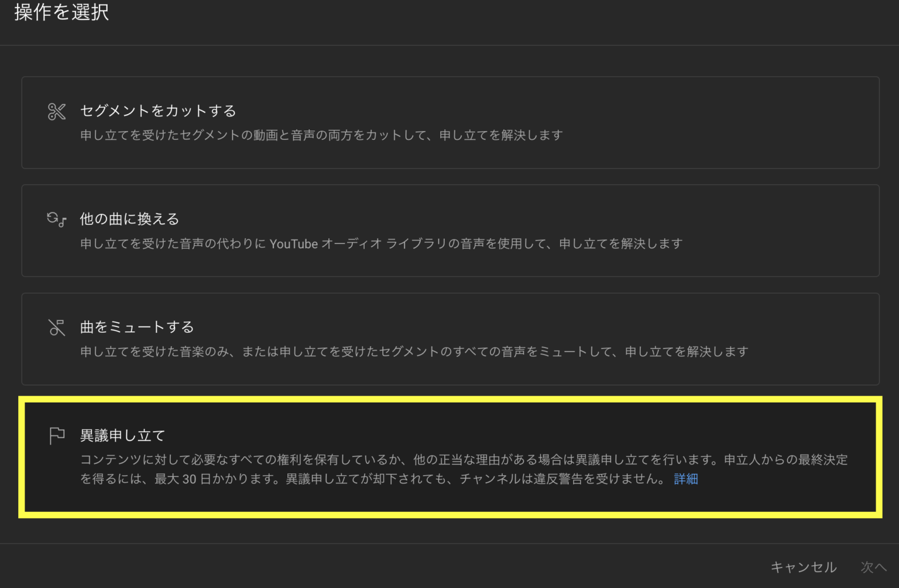Screen dimensions: 899x588
Task: Click the mute option's explanation text
Action: coord(414,352)
